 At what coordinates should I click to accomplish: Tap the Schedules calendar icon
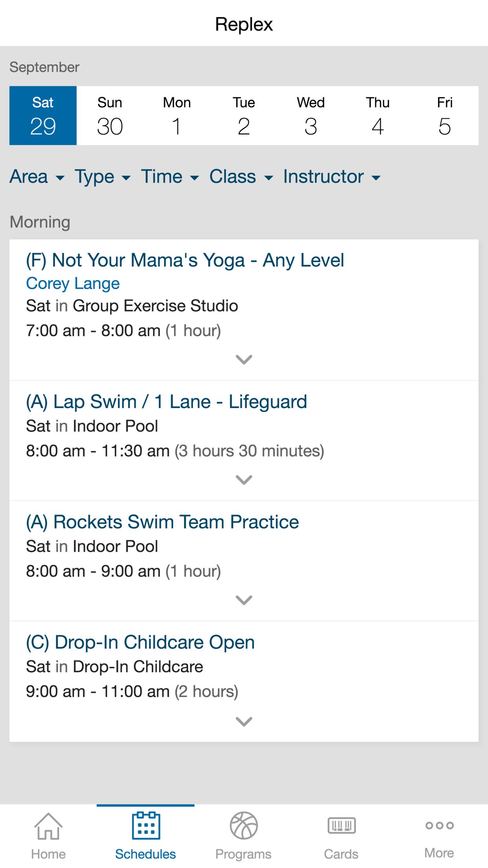point(146,825)
